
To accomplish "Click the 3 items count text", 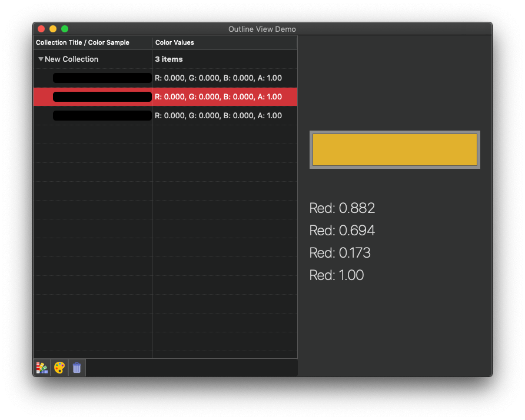I will click(x=169, y=59).
